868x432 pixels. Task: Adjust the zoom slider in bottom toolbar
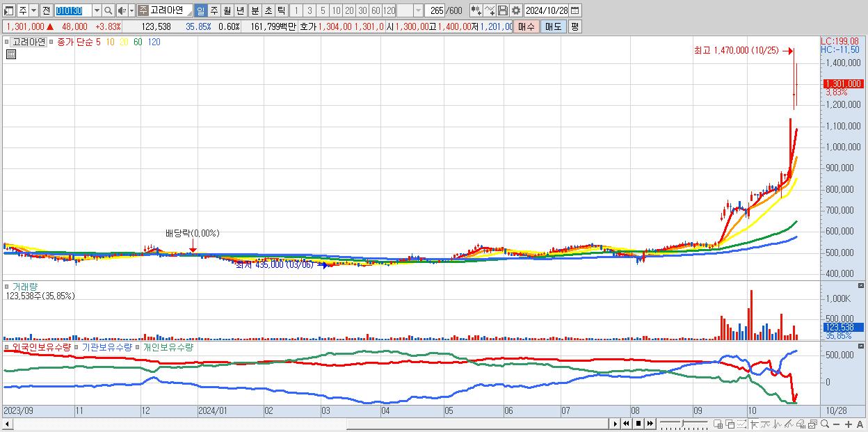click(684, 424)
